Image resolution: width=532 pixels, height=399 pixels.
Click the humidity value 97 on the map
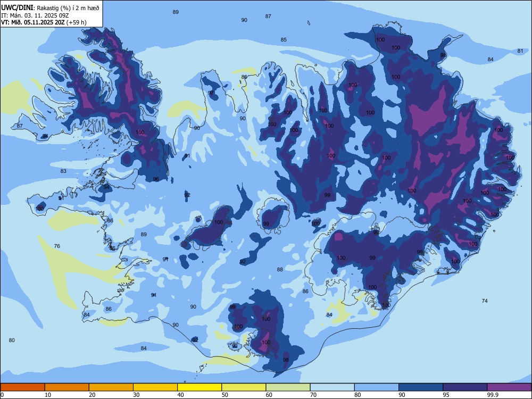pos(211,93)
